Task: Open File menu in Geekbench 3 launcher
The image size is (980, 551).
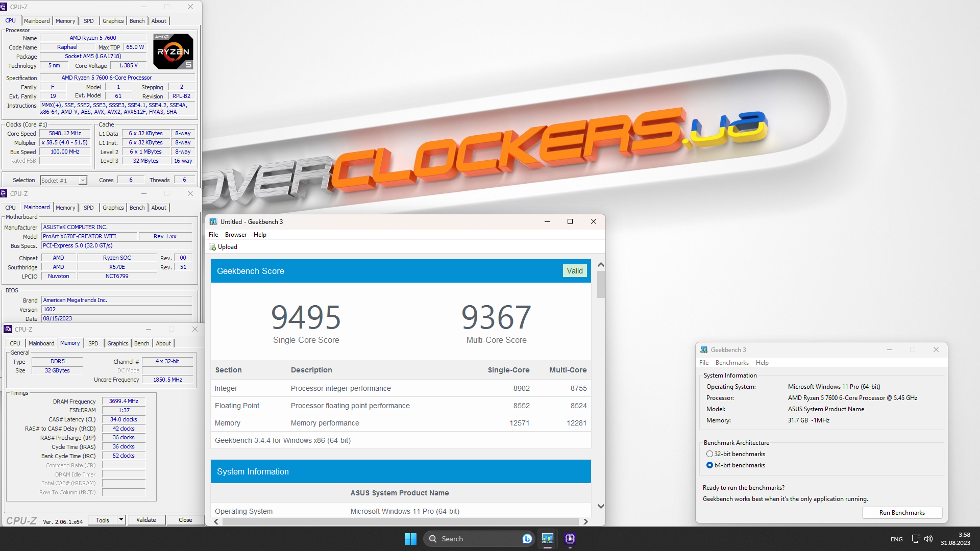Action: (704, 363)
